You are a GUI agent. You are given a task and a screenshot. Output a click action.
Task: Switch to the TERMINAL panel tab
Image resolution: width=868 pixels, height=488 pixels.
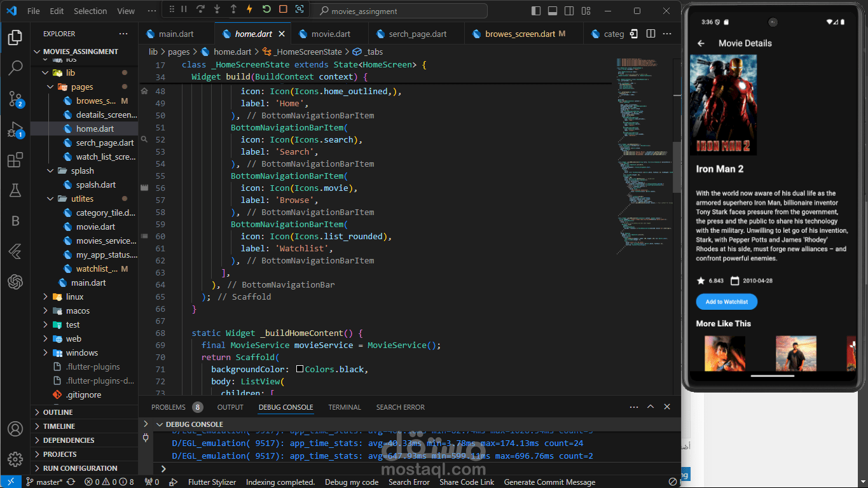click(345, 407)
